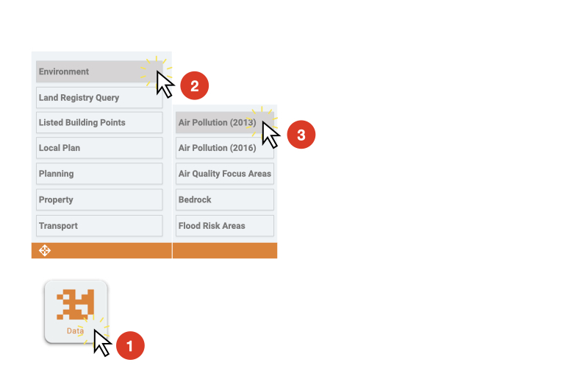Select the Environment category
The height and width of the screenshot is (368, 588).
tap(99, 71)
